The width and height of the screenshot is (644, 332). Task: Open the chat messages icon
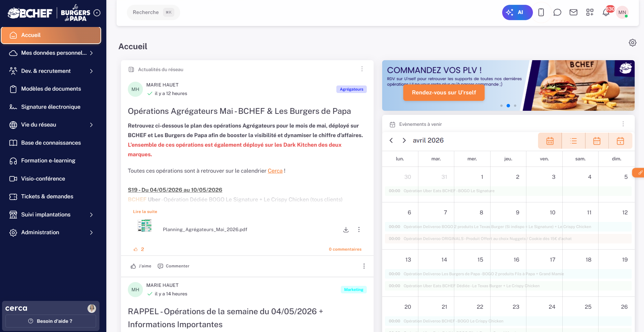pos(557,12)
